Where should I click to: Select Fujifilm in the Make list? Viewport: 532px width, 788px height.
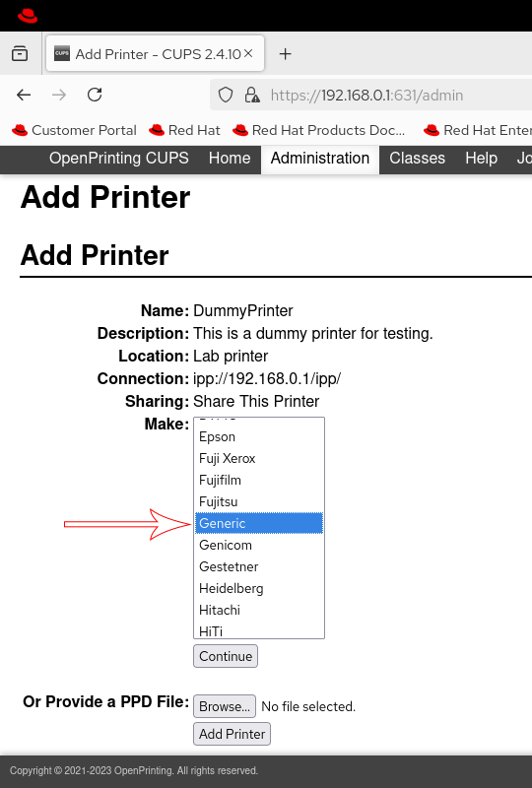pos(259,480)
